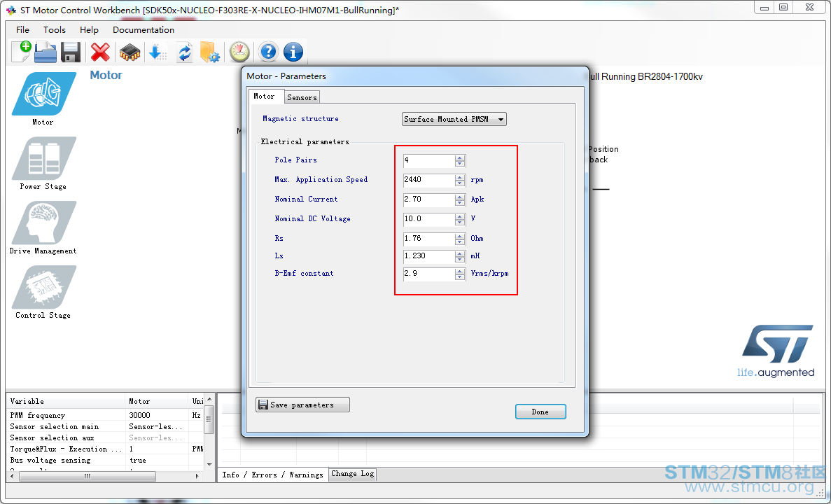Click the variable table scroll-down arrow

click(x=209, y=464)
